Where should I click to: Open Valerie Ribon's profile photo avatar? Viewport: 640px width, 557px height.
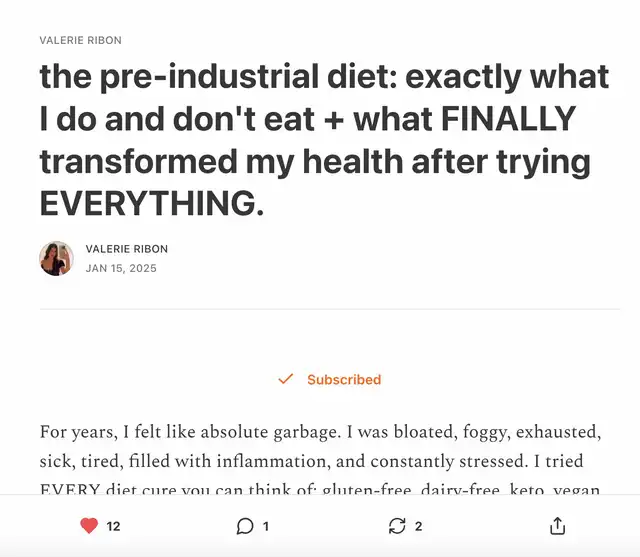point(56,258)
